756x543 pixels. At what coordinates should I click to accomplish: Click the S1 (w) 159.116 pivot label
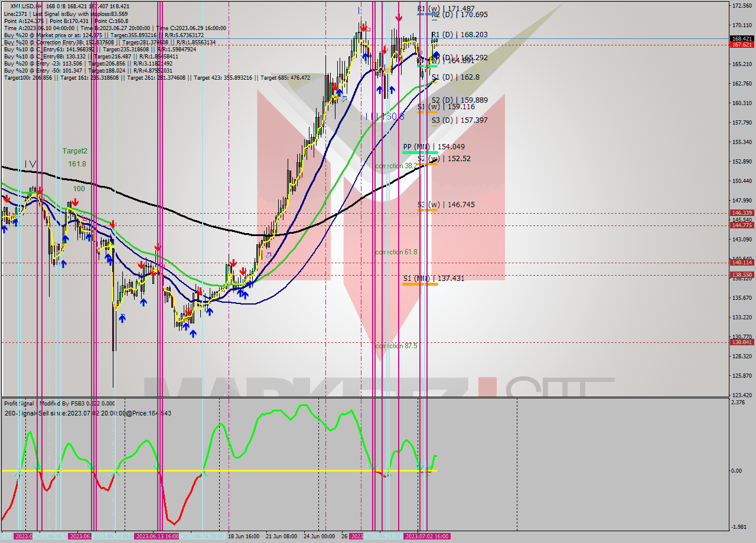click(x=445, y=107)
